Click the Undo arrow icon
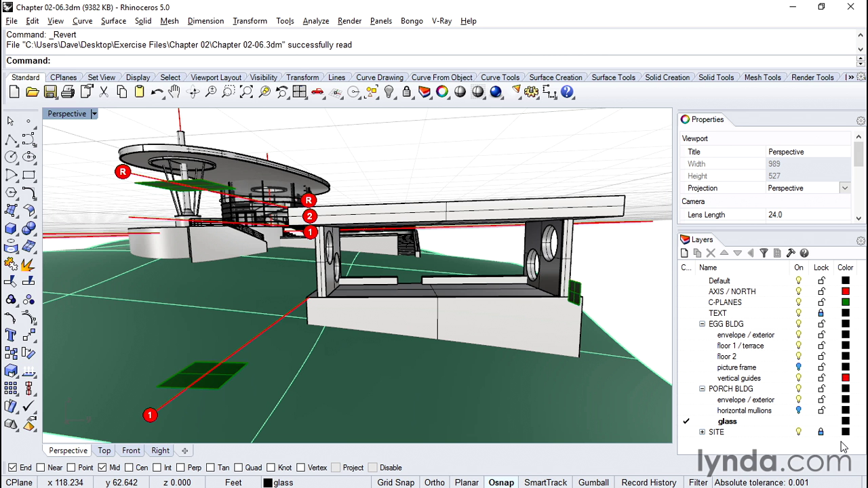The image size is (868, 488). pyautogui.click(x=157, y=92)
